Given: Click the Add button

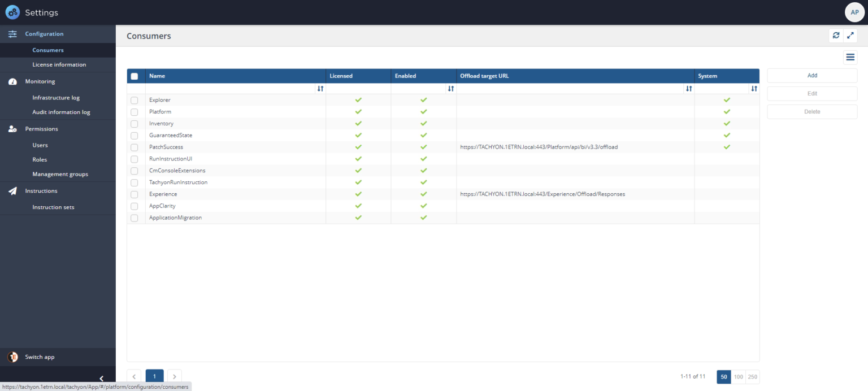Looking at the screenshot, I should coord(811,76).
